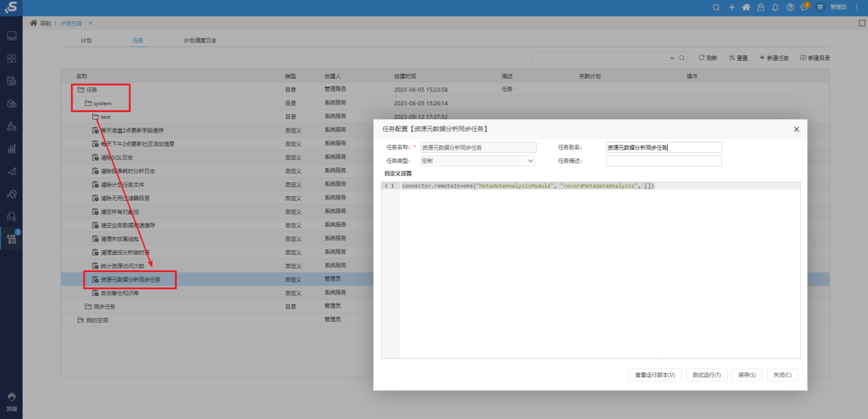The image size is (868, 419).
Task: Open the three-dot more menu in top bar
Action: (x=857, y=7)
